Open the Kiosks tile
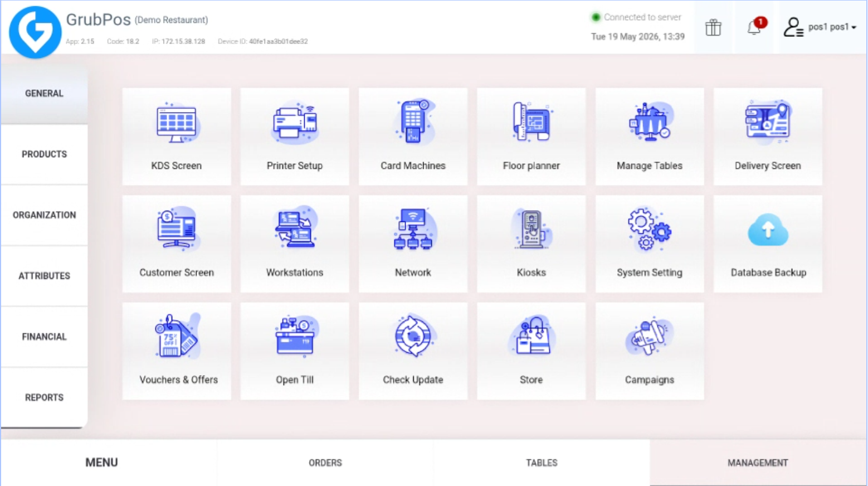The width and height of the screenshot is (868, 486). [531, 244]
